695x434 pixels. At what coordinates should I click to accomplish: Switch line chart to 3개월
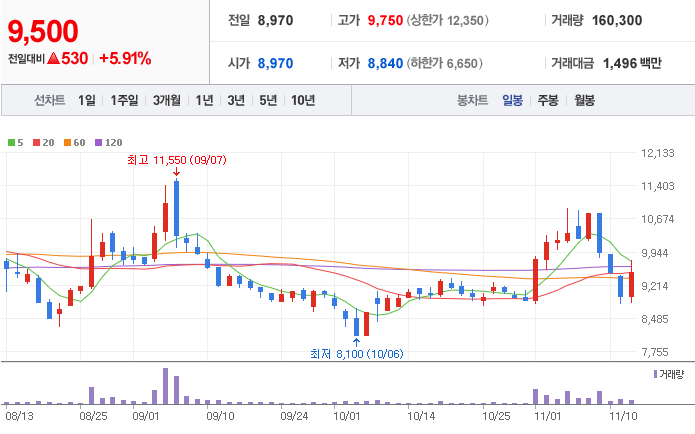[x=167, y=100]
